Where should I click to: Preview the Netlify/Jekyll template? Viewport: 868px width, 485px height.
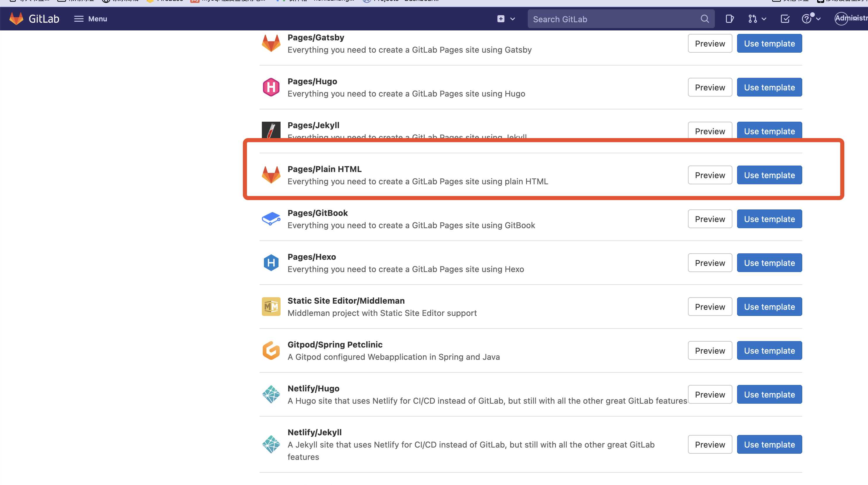click(710, 444)
